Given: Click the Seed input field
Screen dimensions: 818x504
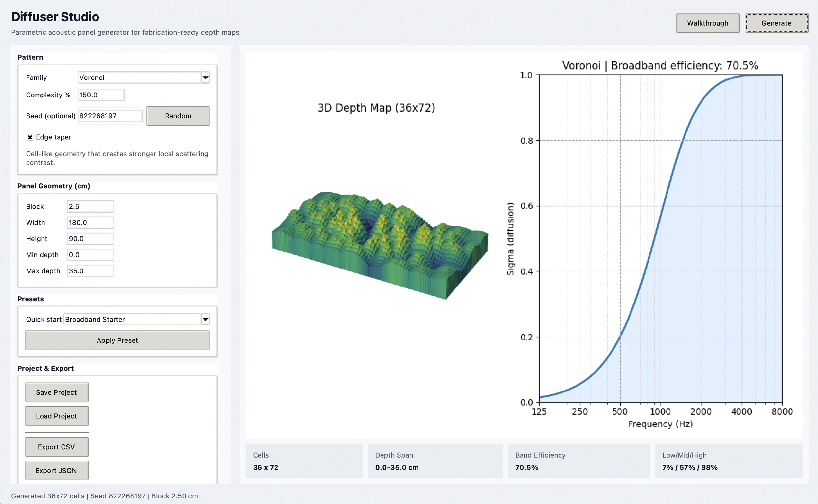Looking at the screenshot, I should click(x=110, y=116).
